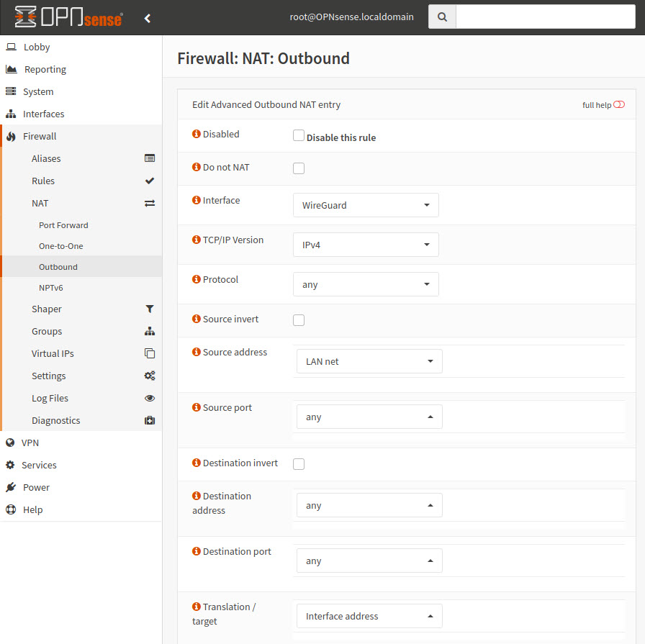Screen dimensions: 645x644
Task: Open the Interface WireGuard dropdown
Action: coord(366,205)
